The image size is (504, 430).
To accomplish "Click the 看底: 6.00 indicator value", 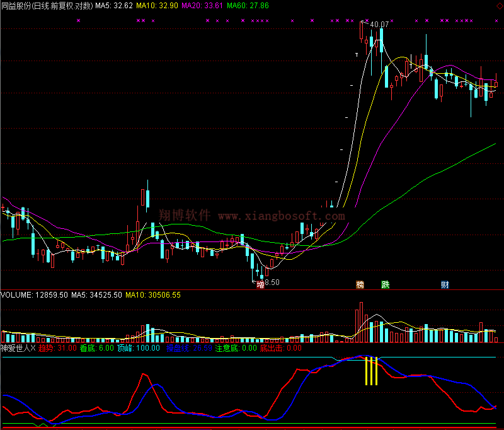I will pos(97,348).
